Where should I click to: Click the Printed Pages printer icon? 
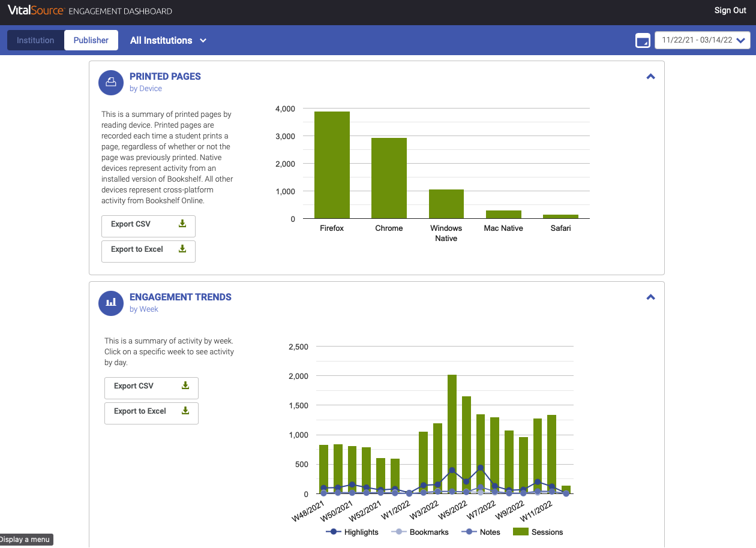(x=111, y=82)
